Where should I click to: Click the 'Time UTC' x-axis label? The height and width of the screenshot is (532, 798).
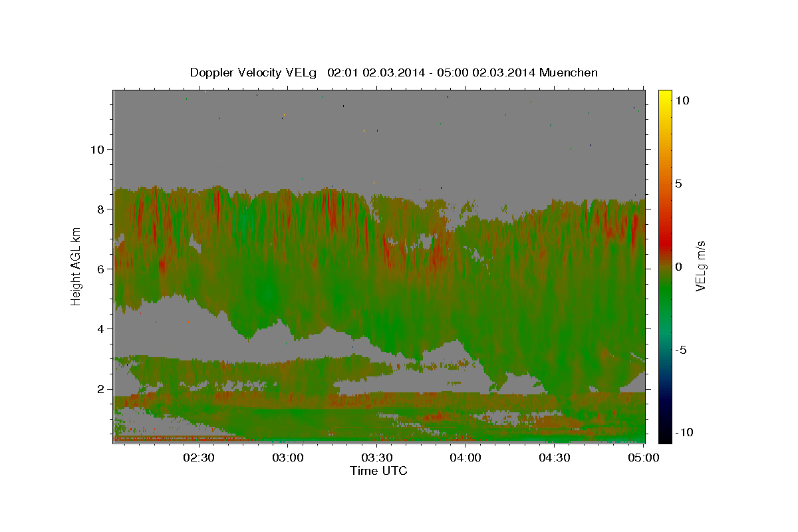[378, 471]
